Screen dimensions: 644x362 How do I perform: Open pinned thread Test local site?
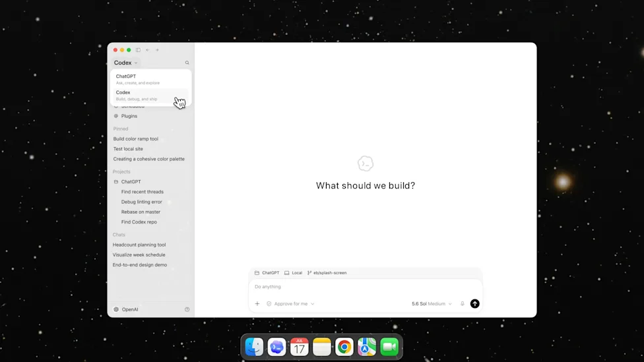point(128,149)
